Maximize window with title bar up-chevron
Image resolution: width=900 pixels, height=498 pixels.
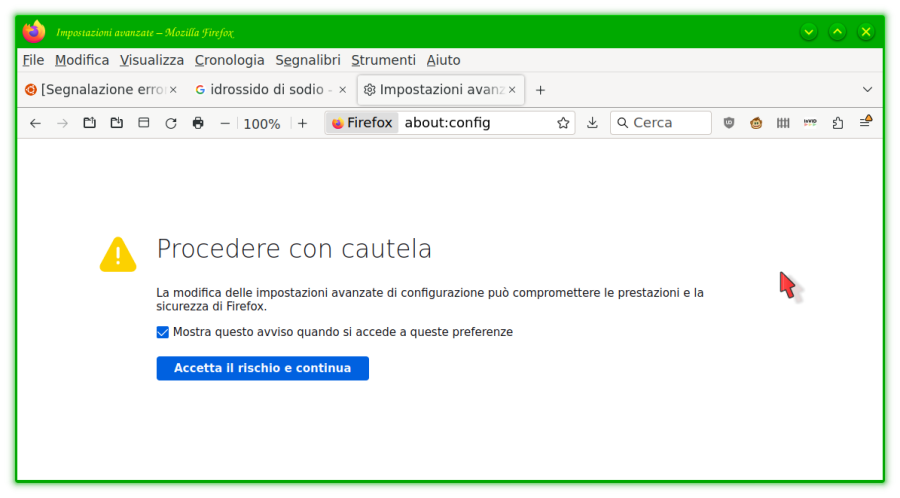837,32
